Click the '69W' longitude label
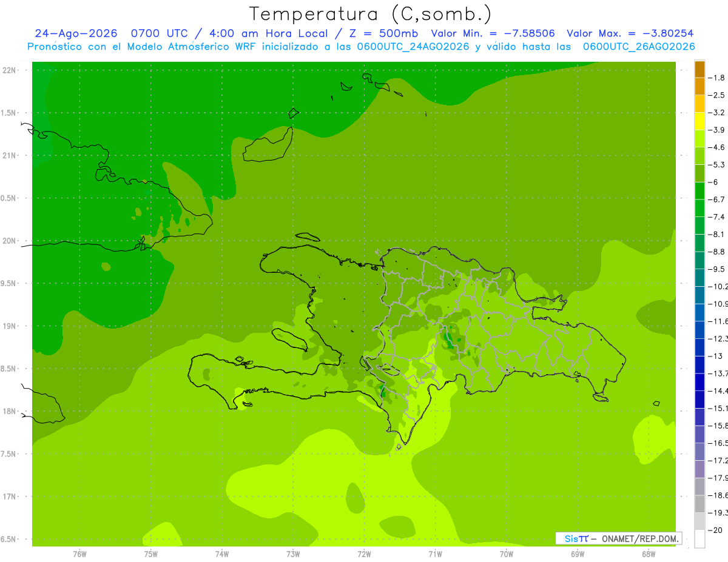The width and height of the screenshot is (728, 562). click(x=578, y=554)
